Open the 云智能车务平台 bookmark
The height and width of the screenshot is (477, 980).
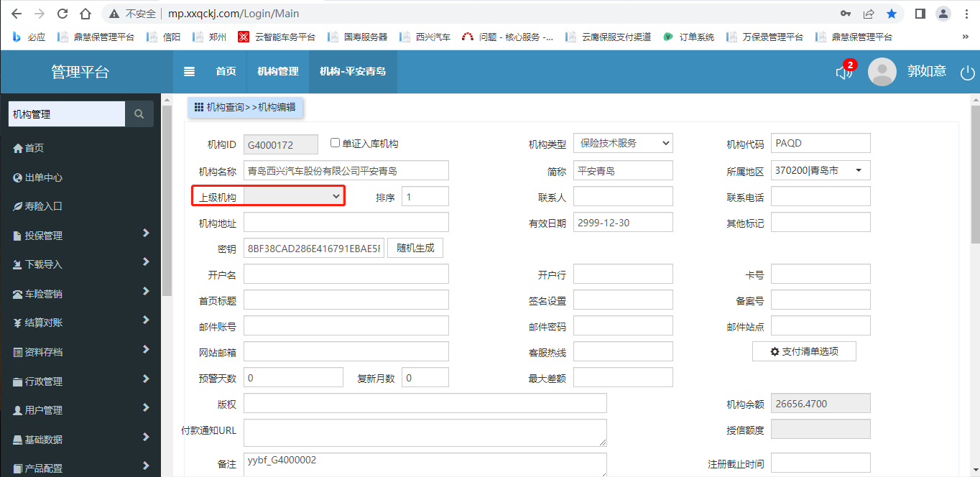coord(277,37)
